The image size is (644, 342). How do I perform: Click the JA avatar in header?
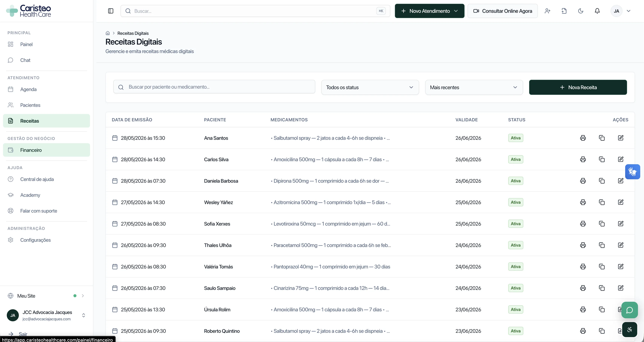point(617,11)
